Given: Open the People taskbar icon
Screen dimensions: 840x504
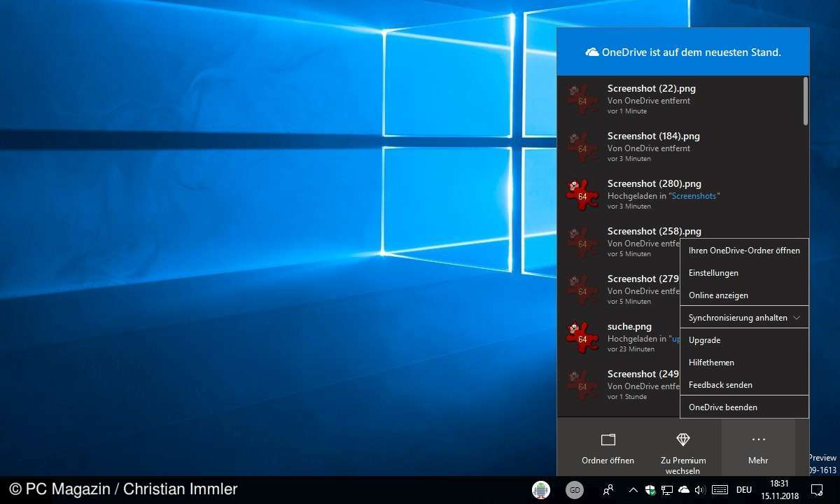Looking at the screenshot, I should 608,489.
